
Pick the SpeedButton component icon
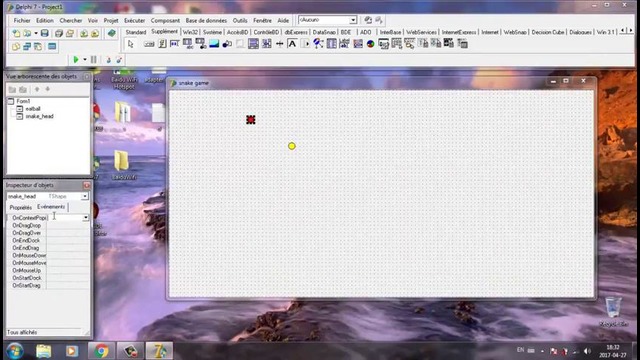[x=162, y=44]
